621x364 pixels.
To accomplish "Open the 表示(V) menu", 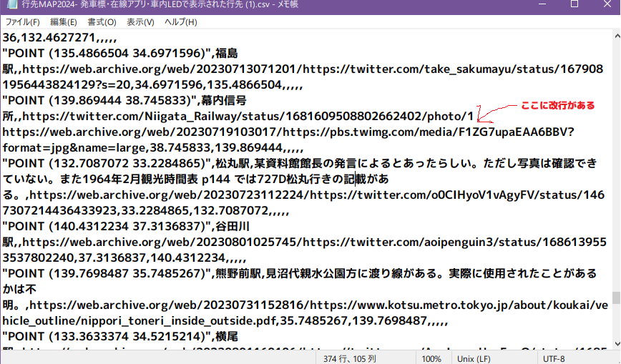I will click(x=140, y=22).
